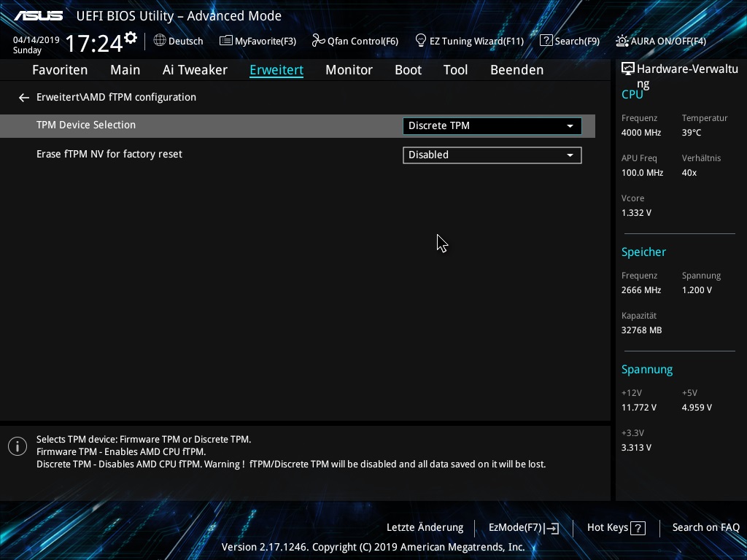
Task: Switch to the Boot tab
Action: click(409, 70)
